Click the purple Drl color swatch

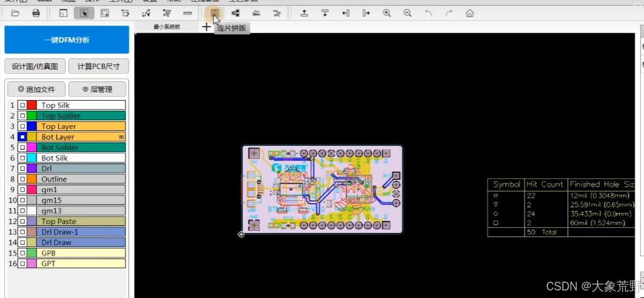click(31, 168)
